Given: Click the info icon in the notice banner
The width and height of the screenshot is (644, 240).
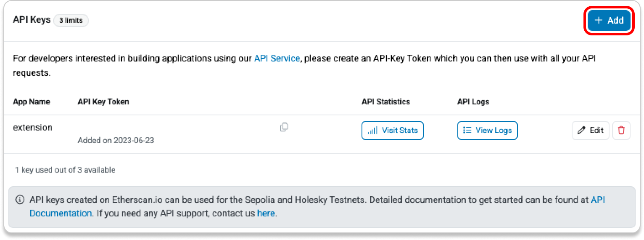Looking at the screenshot, I should click(x=20, y=200).
